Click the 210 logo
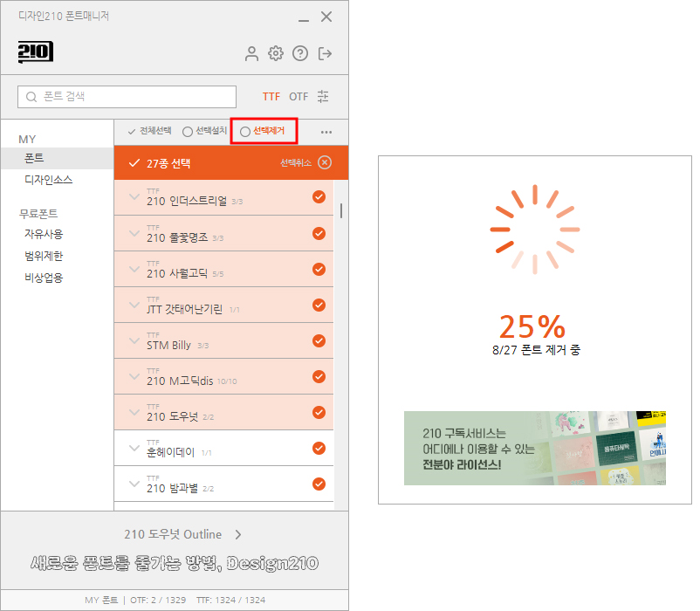 coord(36,51)
